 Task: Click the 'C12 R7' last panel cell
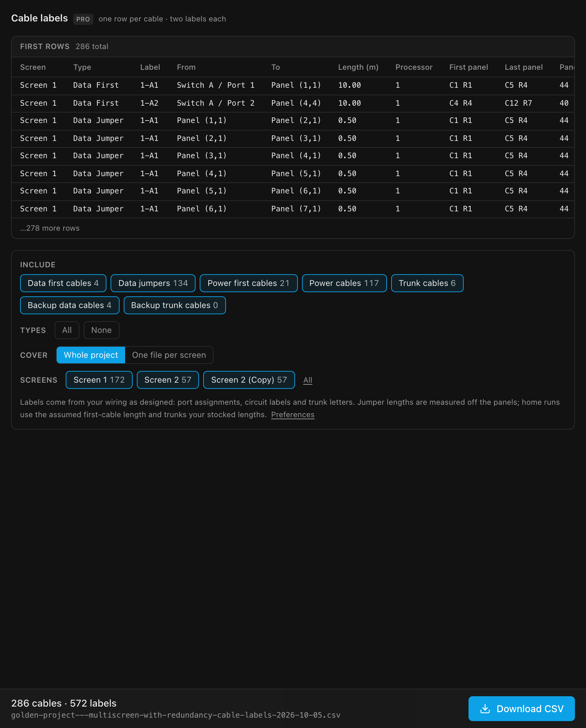518,103
